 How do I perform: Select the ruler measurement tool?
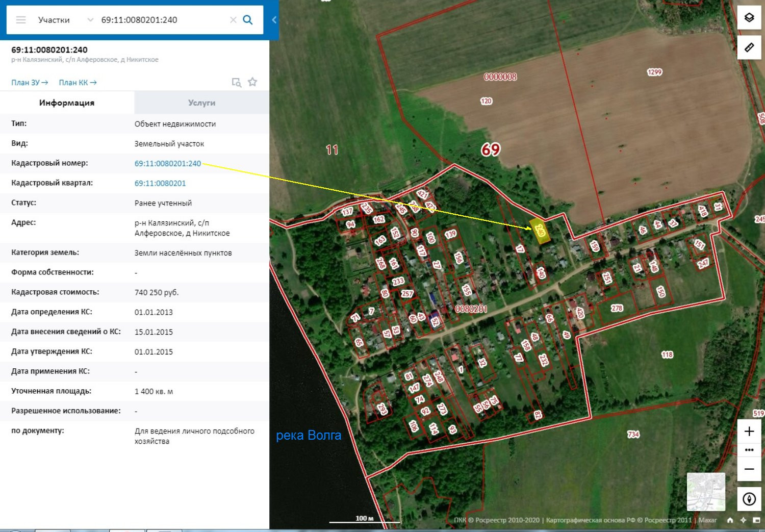[749, 47]
